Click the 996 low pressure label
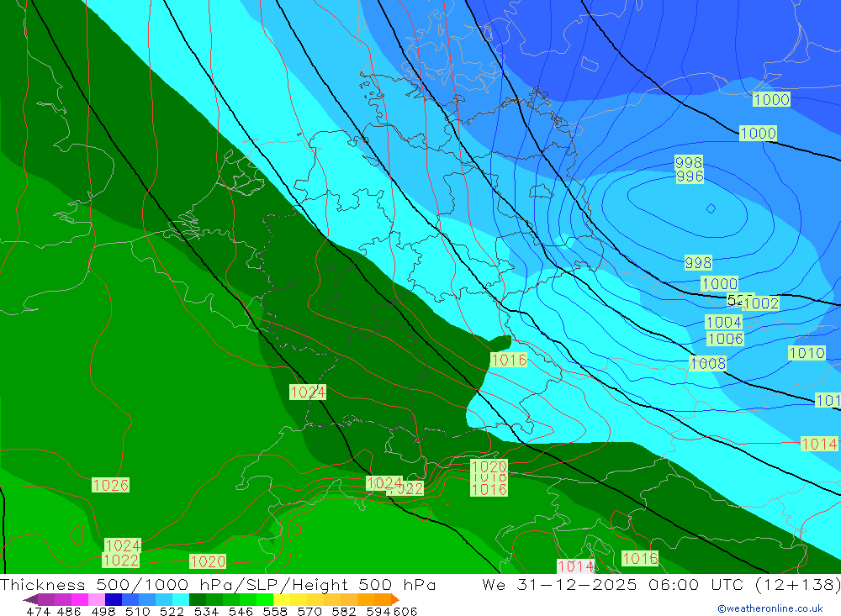This screenshot has width=841, height=616. point(690,176)
